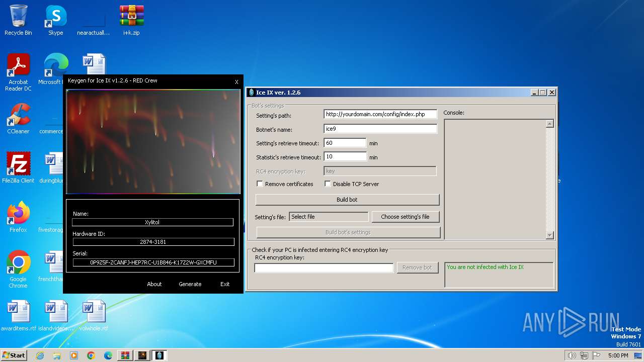
Task: Click the keygen Name field
Action: 152,222
